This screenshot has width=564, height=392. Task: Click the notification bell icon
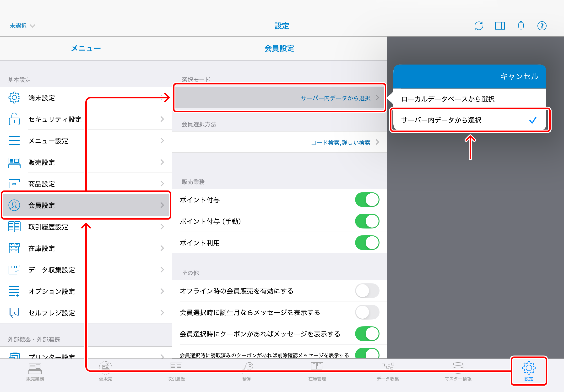pyautogui.click(x=521, y=26)
